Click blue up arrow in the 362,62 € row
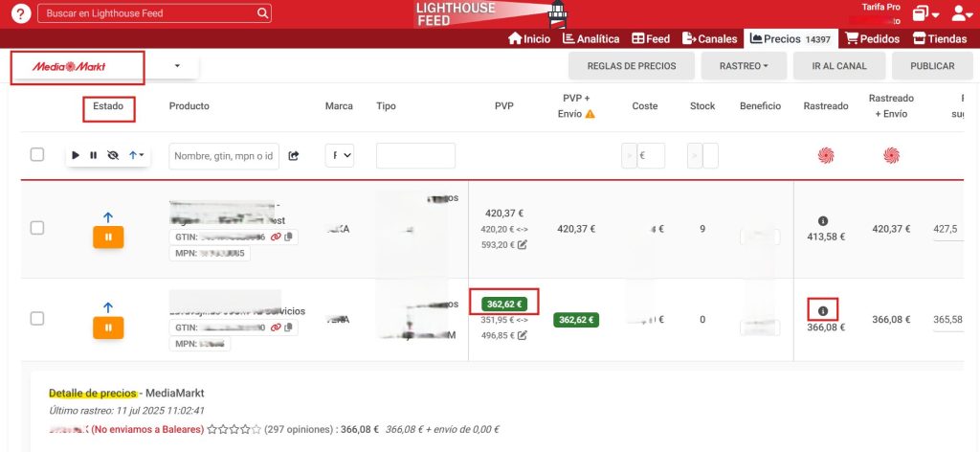 tap(108, 307)
